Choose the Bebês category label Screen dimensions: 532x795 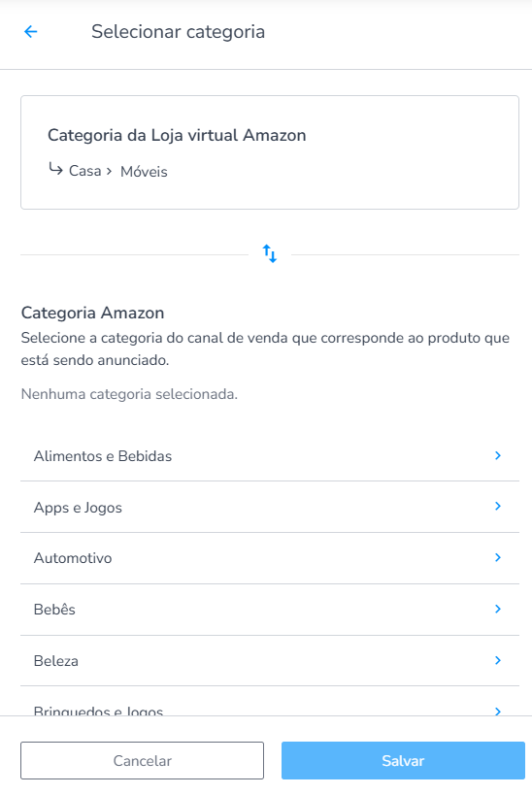(x=54, y=609)
